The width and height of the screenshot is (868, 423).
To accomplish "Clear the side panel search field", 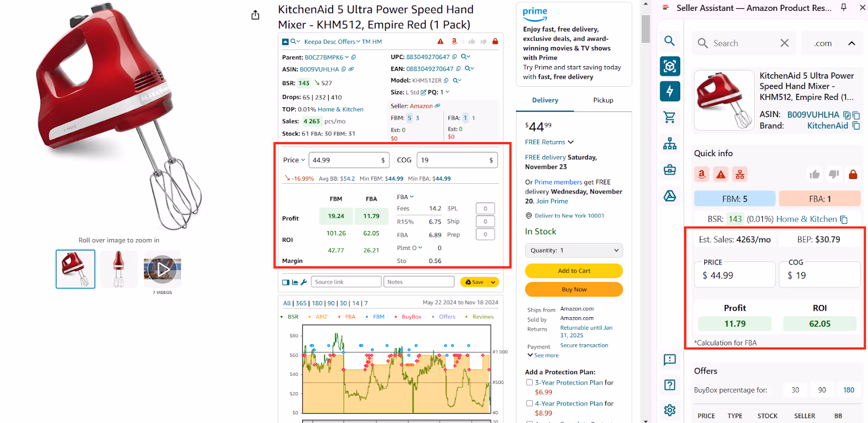I will click(784, 43).
